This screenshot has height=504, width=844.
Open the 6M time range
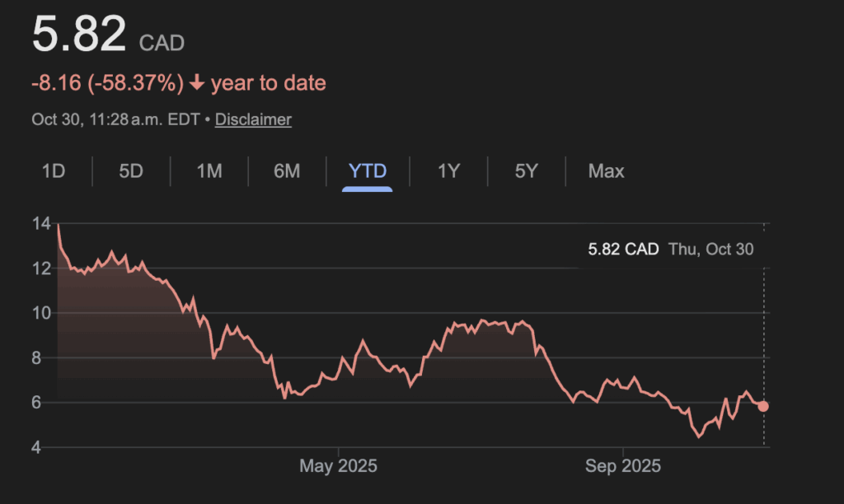[x=287, y=171]
